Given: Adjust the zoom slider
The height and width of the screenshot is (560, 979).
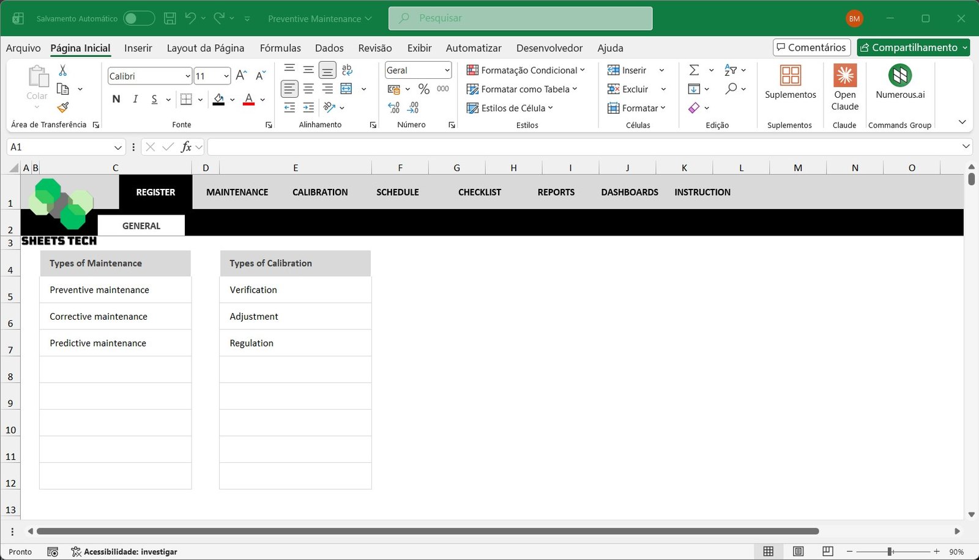Looking at the screenshot, I should click(890, 551).
